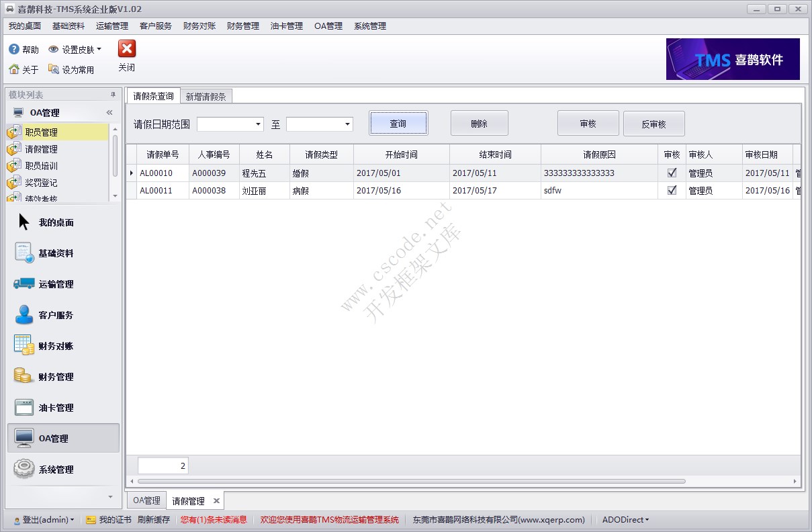Screen dimensions: 812x532
Task: Click 刷新缓存 in status bar
Action: coord(154,520)
